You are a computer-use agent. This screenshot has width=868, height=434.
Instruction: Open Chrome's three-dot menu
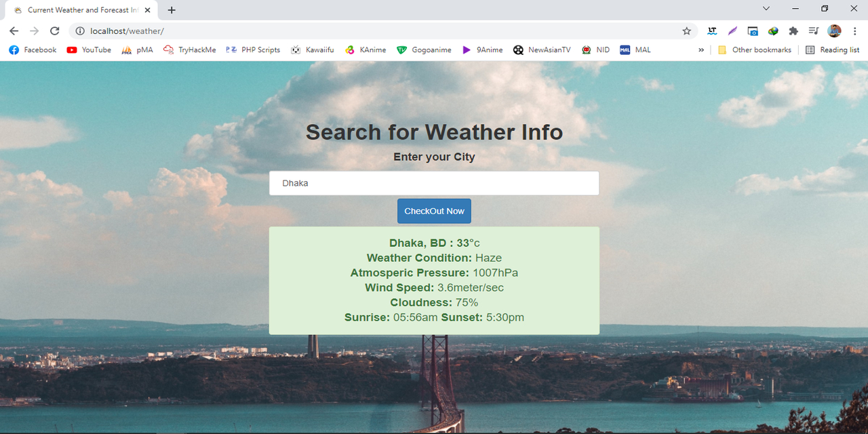pyautogui.click(x=854, y=31)
